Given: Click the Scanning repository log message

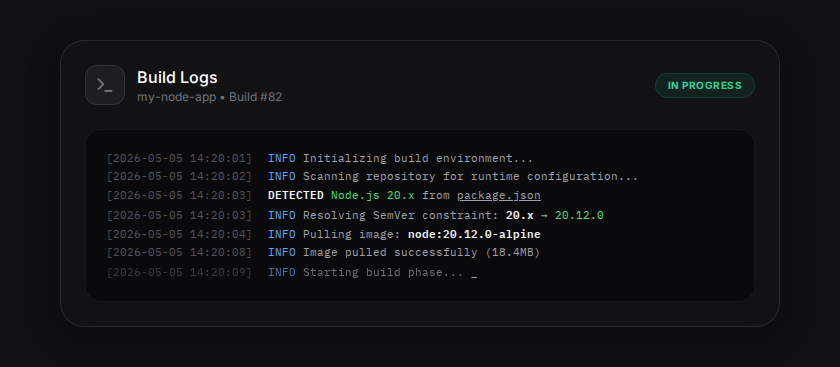Looking at the screenshot, I should [470, 176].
